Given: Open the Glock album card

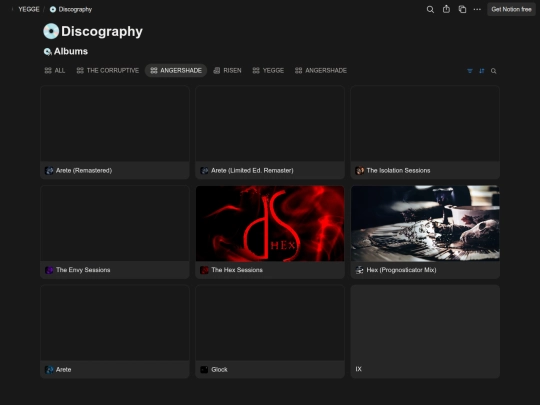Looking at the screenshot, I should pos(270,331).
